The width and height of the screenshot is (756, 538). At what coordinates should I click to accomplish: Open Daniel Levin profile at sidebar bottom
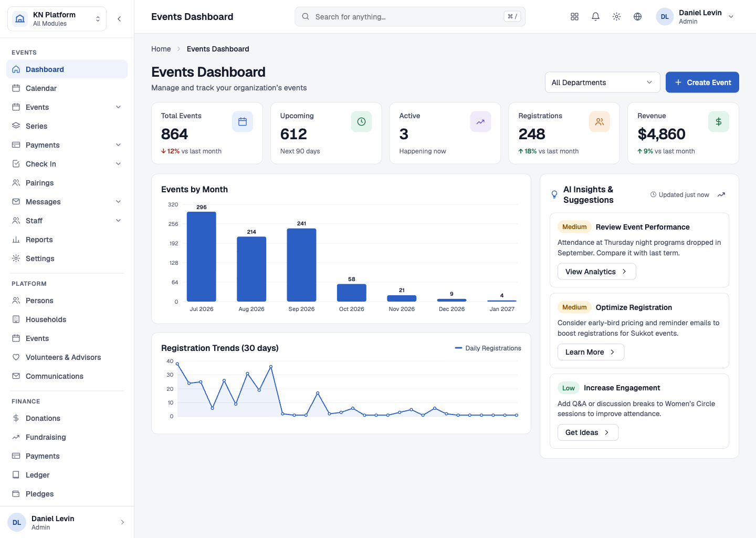tap(67, 522)
